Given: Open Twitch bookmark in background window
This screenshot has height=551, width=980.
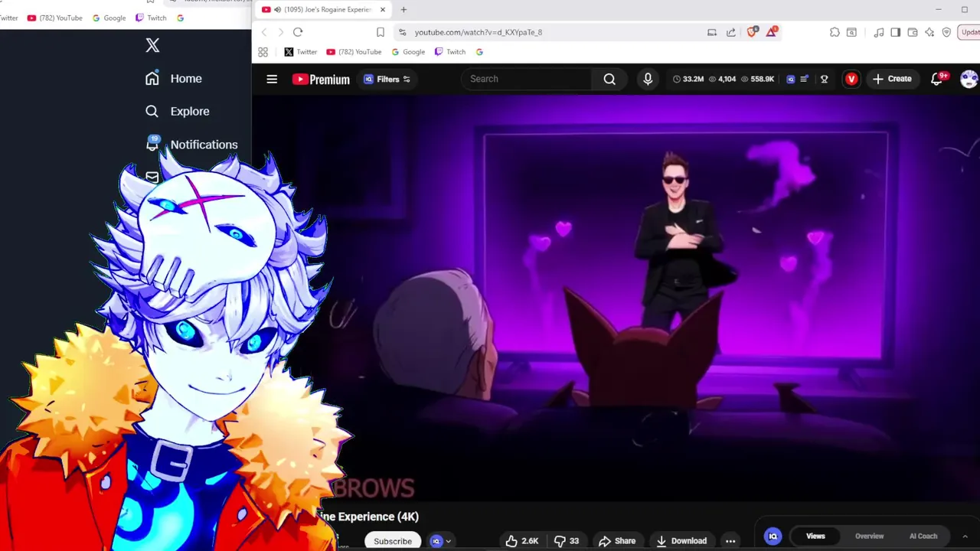Looking at the screenshot, I should coord(151,18).
